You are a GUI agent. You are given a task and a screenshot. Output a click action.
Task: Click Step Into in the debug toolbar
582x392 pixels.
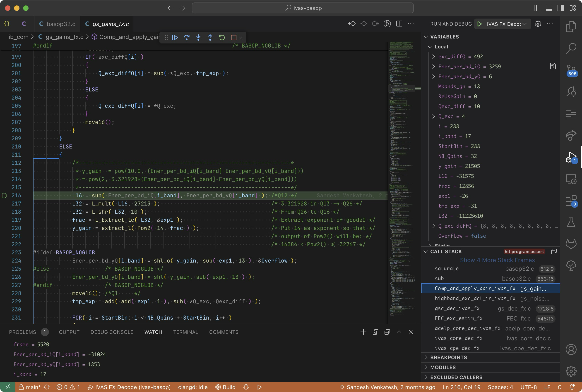(x=198, y=38)
